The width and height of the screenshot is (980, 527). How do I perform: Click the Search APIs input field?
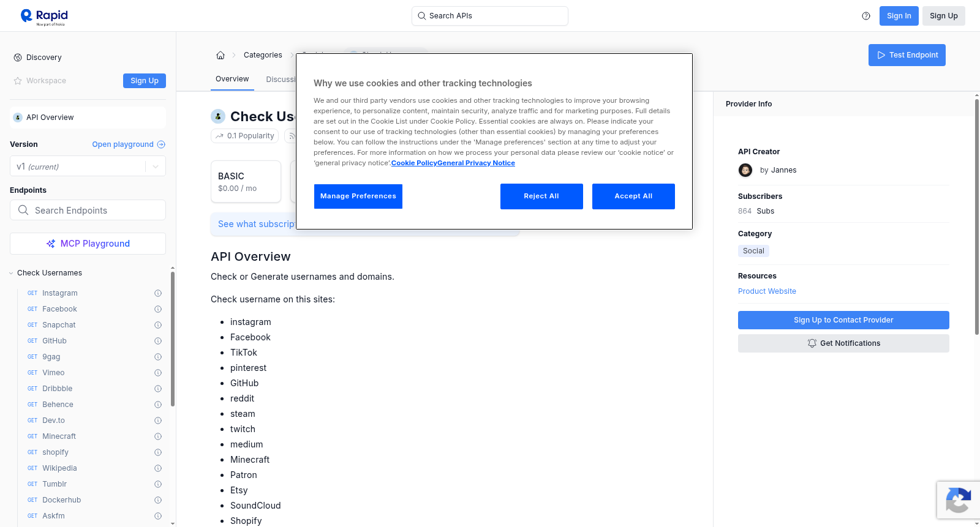[x=490, y=16]
